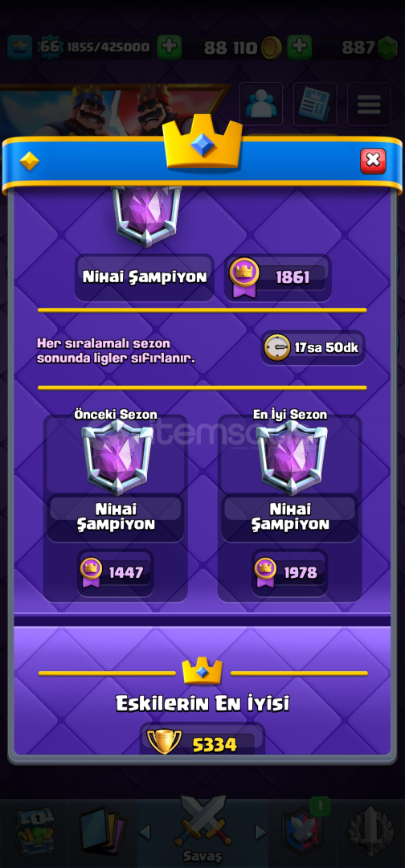Open the friends/social icon
405x868 pixels.
261,104
